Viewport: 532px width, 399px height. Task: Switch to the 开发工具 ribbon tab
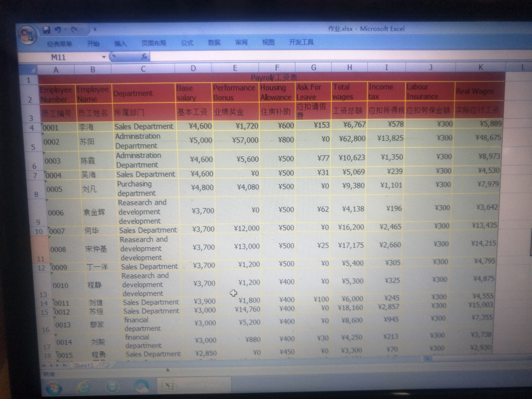(301, 42)
